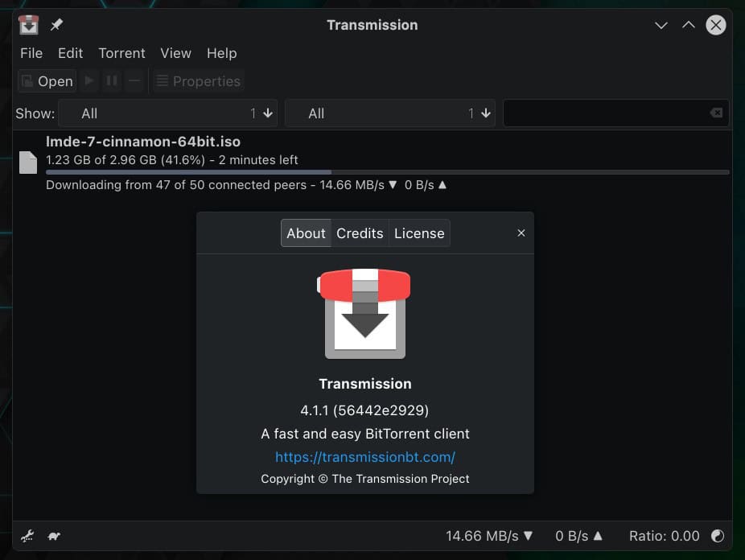Switch to the Credits tab
Viewport: 745px width, 560px height.
tap(360, 233)
